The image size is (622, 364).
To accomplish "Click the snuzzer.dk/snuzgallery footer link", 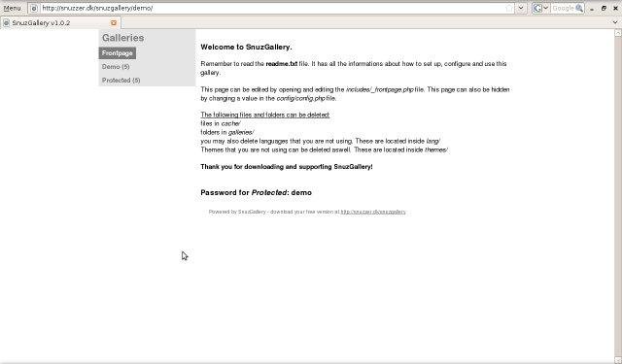I will pyautogui.click(x=373, y=212).
